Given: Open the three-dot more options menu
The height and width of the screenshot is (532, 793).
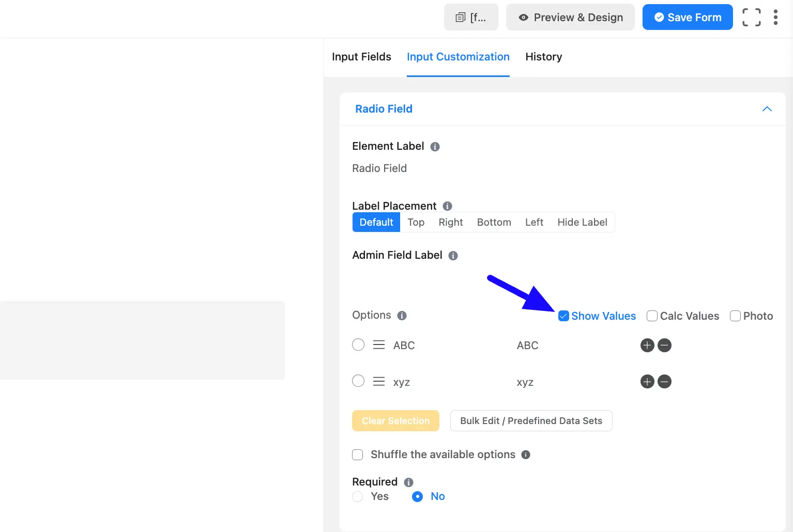Looking at the screenshot, I should 775,18.
